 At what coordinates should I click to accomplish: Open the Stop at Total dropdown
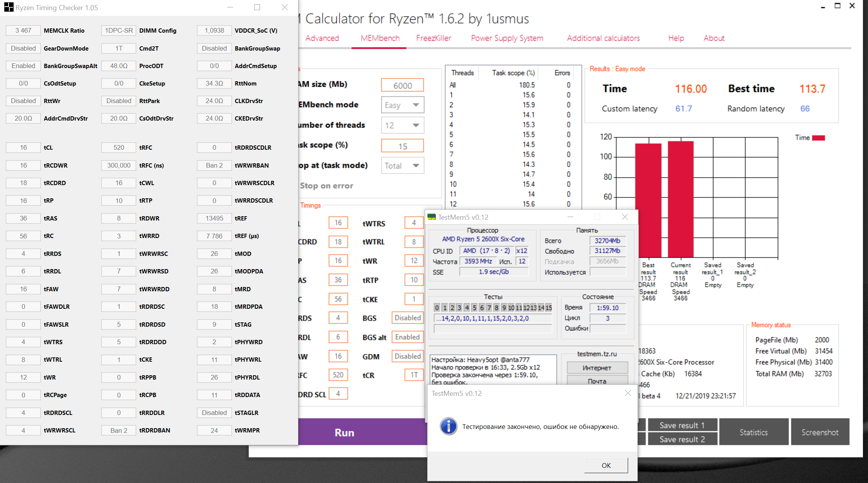coord(402,166)
